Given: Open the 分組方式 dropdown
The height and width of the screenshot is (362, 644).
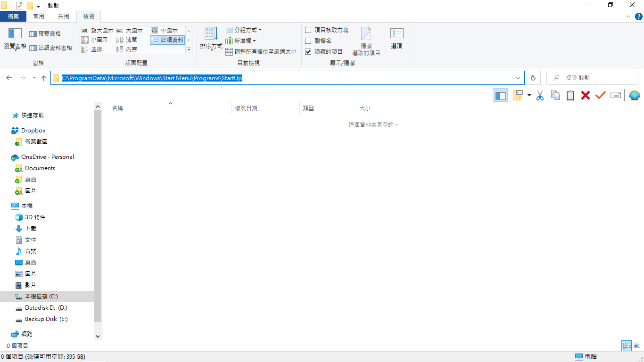Looking at the screenshot, I should coord(244,30).
